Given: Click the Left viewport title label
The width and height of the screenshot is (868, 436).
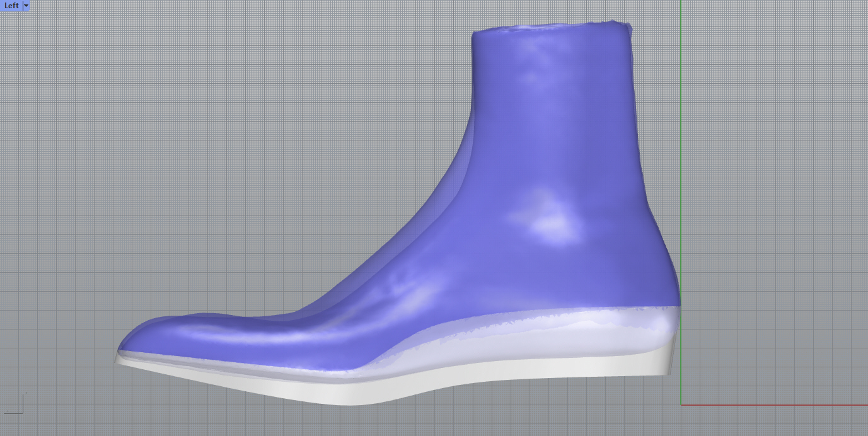Looking at the screenshot, I should pos(11,6).
